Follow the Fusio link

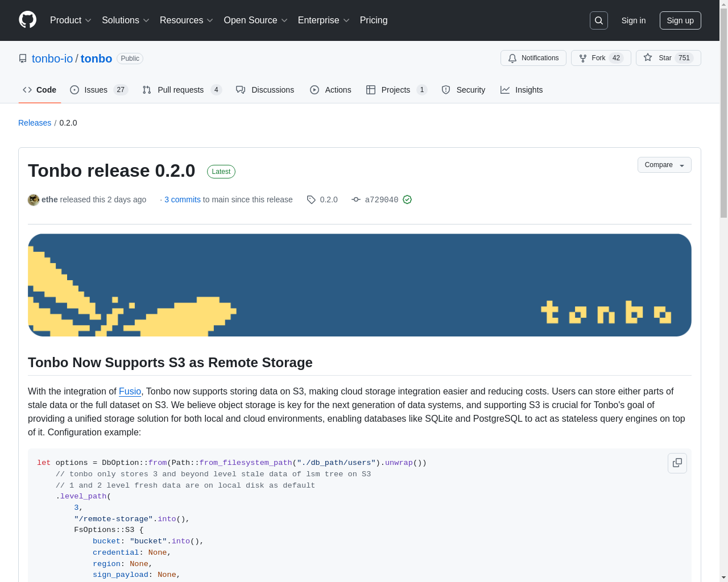(x=130, y=391)
